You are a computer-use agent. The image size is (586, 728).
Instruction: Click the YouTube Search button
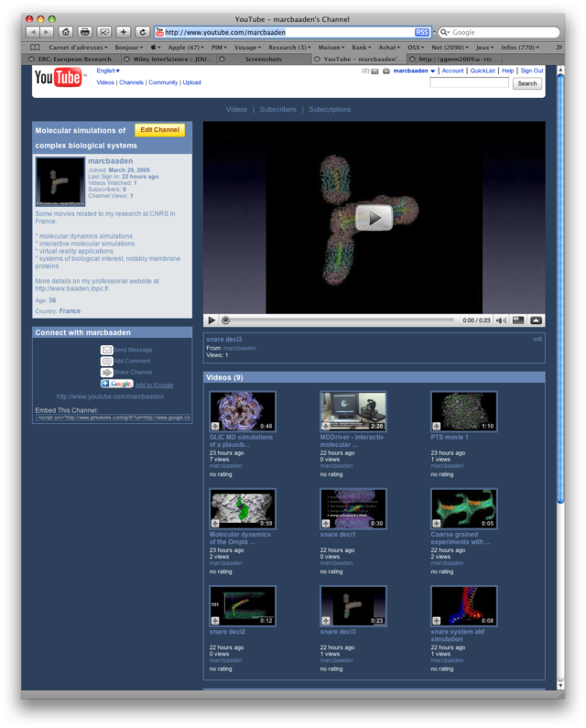point(527,83)
